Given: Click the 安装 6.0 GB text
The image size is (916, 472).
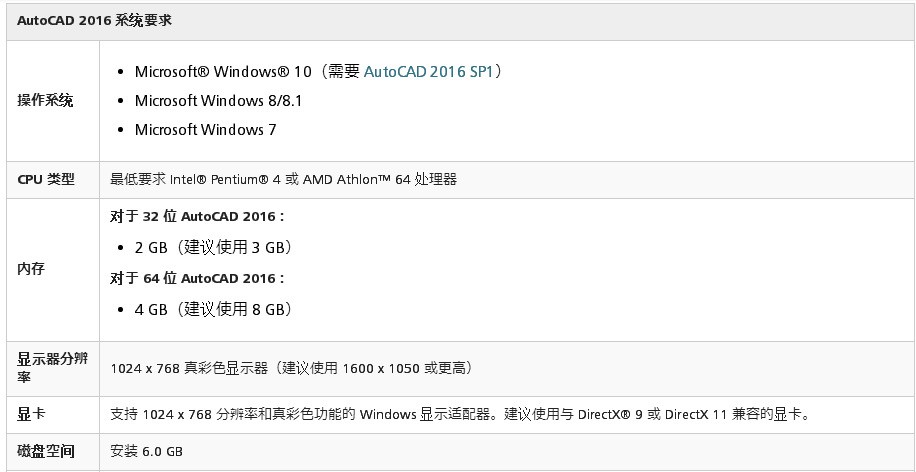Looking at the screenshot, I should coord(146,452).
